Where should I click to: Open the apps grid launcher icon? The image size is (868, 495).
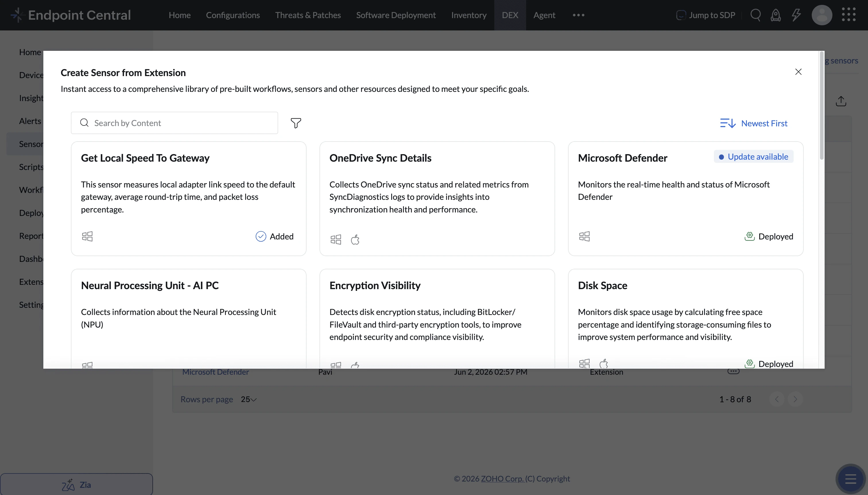click(849, 15)
